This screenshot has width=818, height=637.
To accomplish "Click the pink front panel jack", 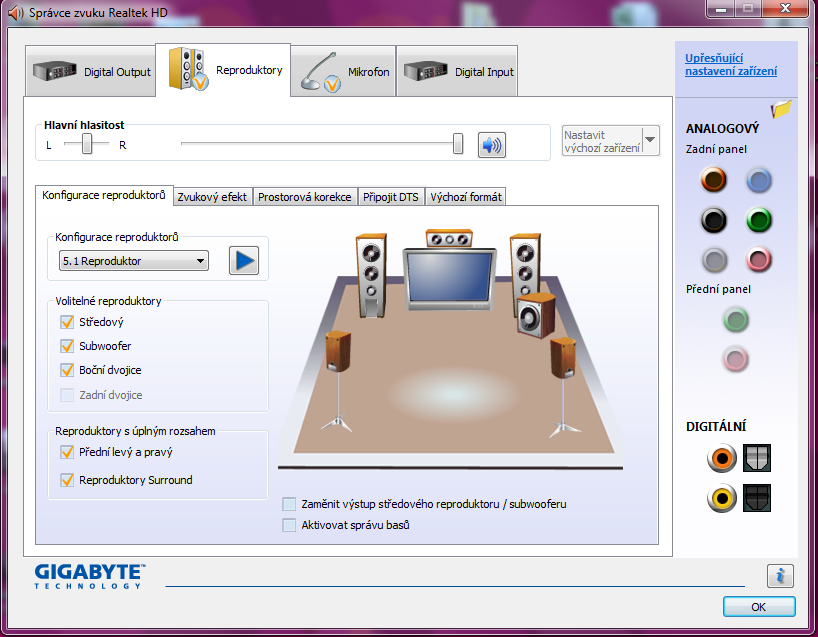I will [x=736, y=359].
